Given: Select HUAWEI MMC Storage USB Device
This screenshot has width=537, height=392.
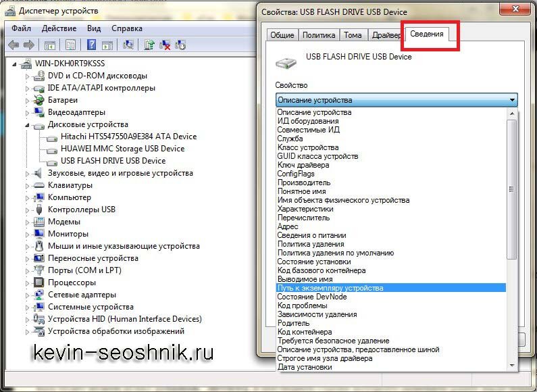Looking at the screenshot, I should coord(122,149).
